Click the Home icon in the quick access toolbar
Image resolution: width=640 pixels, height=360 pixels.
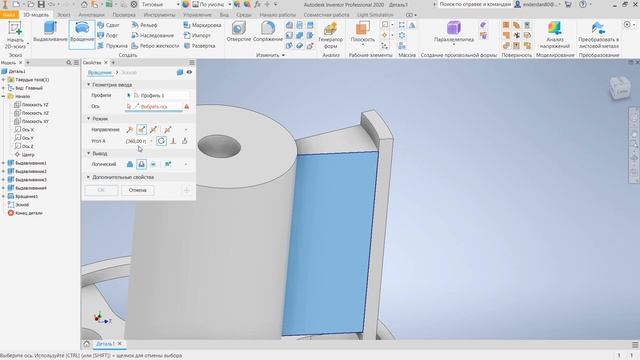[x=84, y=4]
